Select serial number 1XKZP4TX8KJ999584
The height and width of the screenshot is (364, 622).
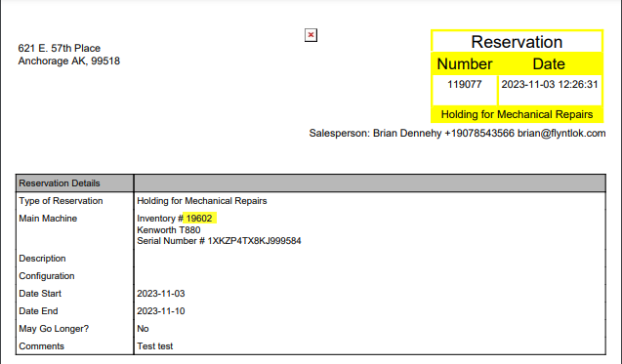254,241
